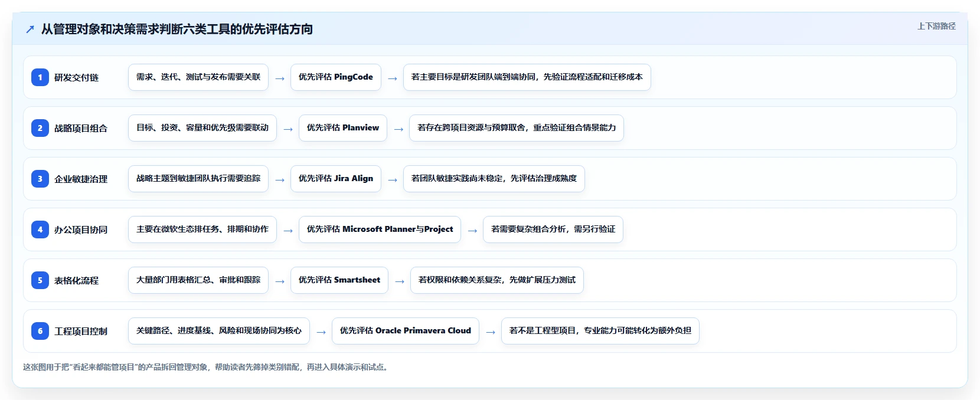
Task: Select number badge 6 for 工程项目控制
Action: coord(40,331)
